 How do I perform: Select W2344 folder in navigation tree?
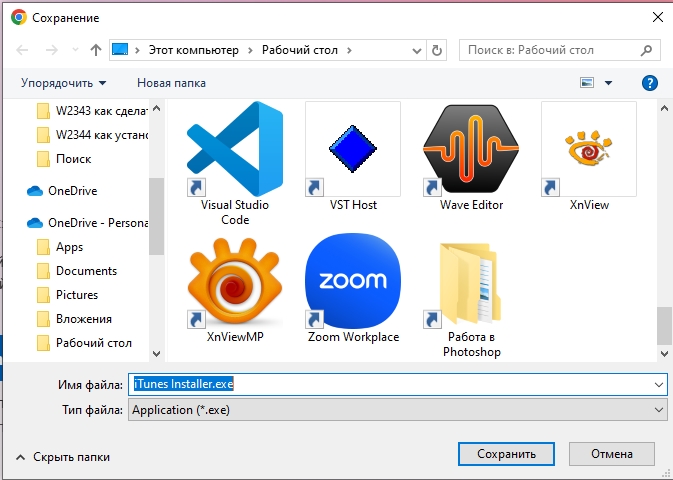(x=92, y=135)
